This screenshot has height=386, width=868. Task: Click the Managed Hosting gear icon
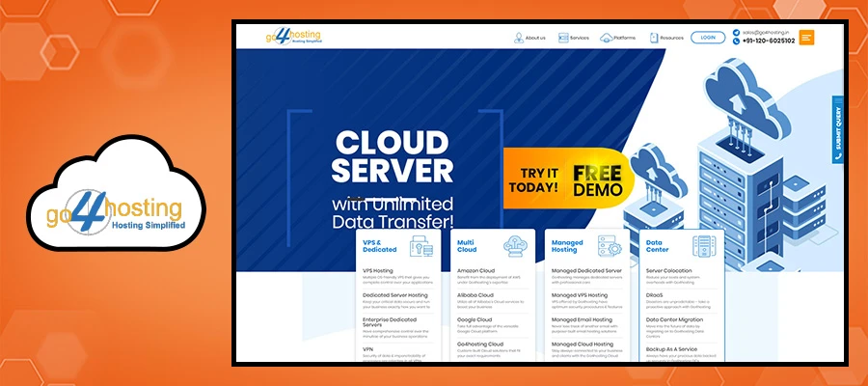click(610, 246)
